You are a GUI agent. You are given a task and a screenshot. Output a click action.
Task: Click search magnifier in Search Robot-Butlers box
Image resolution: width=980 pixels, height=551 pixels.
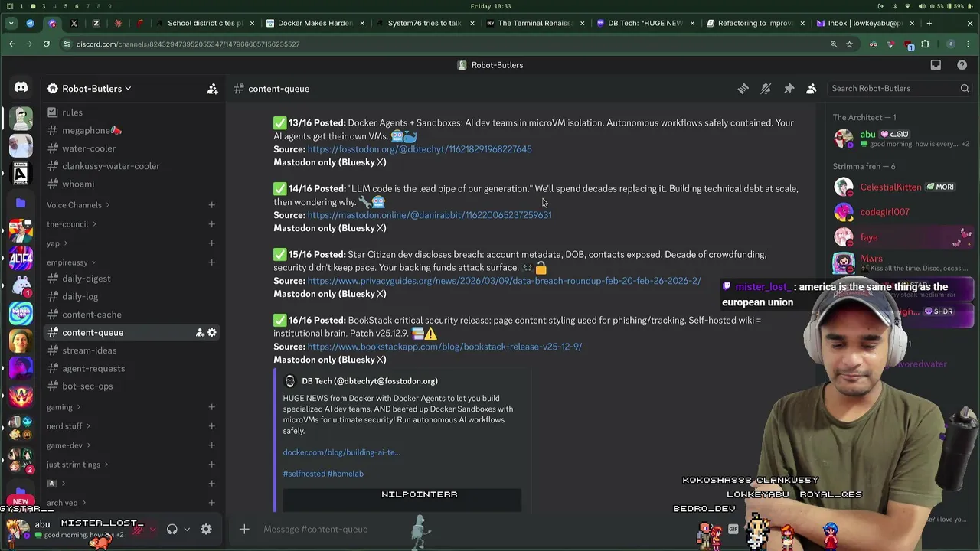tap(965, 89)
